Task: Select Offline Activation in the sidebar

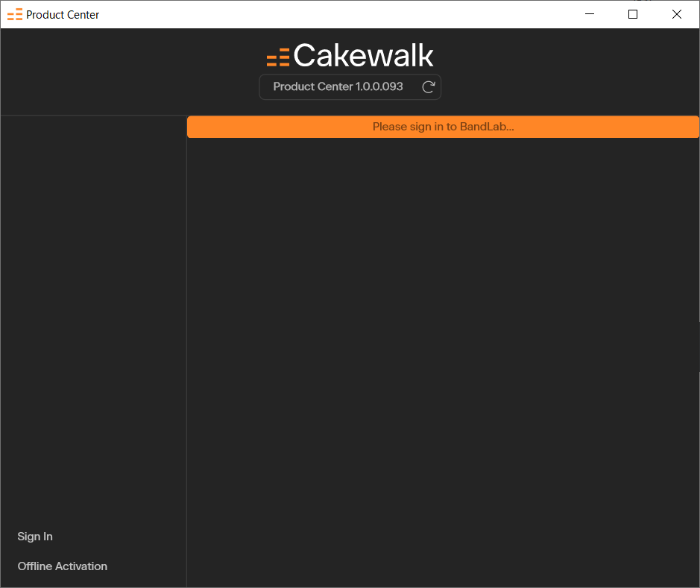Action: pos(63,566)
